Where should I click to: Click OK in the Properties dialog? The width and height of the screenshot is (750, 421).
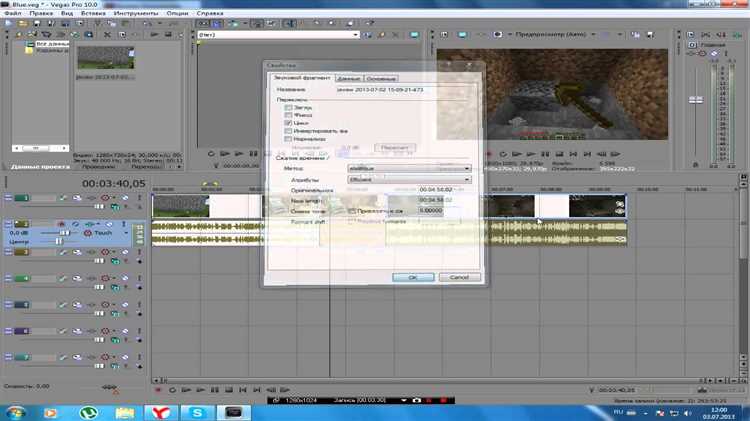coord(413,277)
